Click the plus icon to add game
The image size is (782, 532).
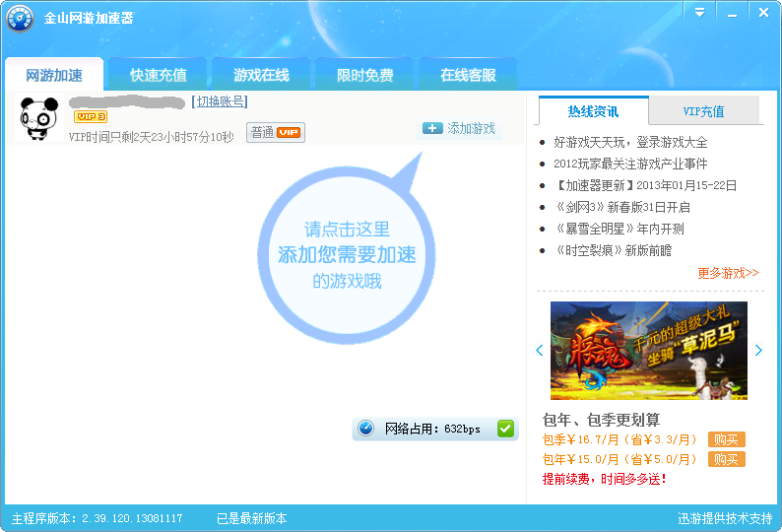point(432,128)
